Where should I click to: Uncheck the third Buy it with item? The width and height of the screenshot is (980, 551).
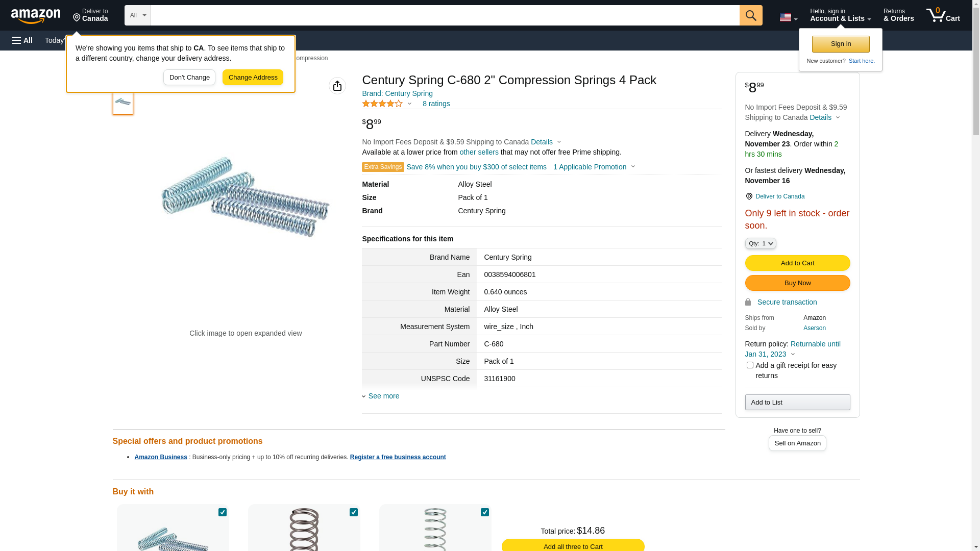pos(484,512)
